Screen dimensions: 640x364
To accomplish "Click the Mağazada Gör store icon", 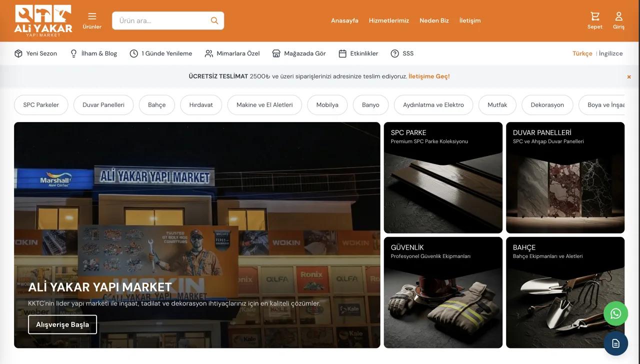I will pos(276,53).
